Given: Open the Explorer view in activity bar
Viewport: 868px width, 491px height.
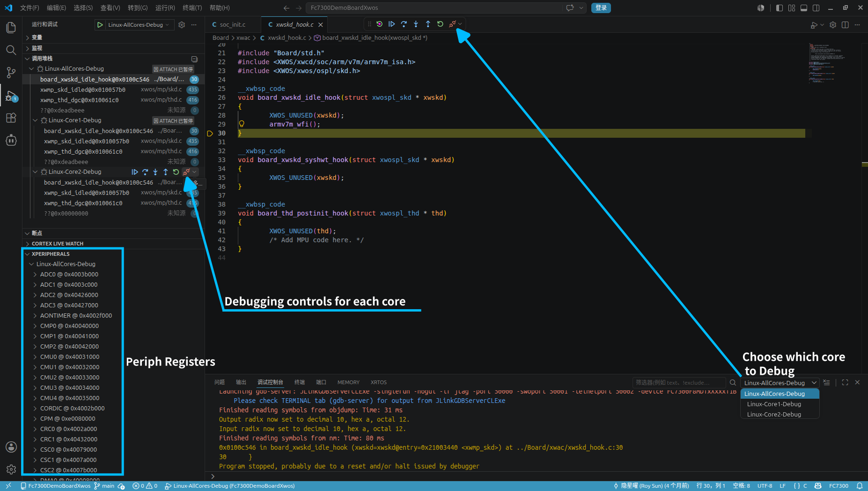Looking at the screenshot, I should click(11, 28).
